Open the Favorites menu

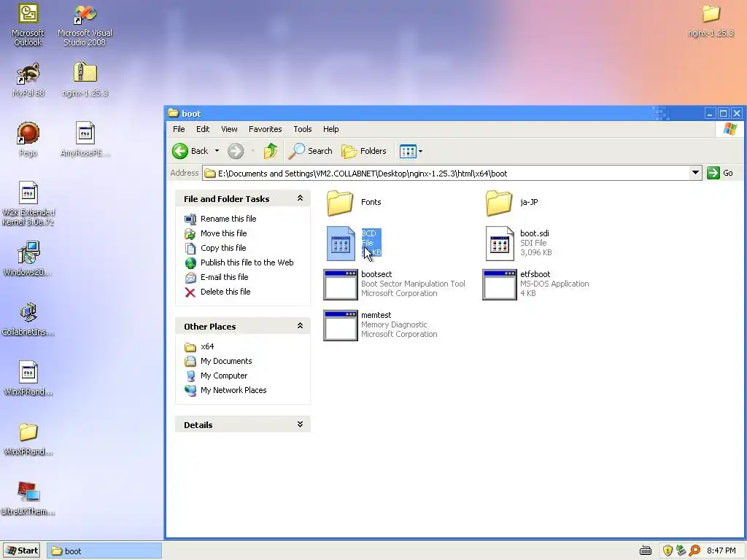point(265,129)
